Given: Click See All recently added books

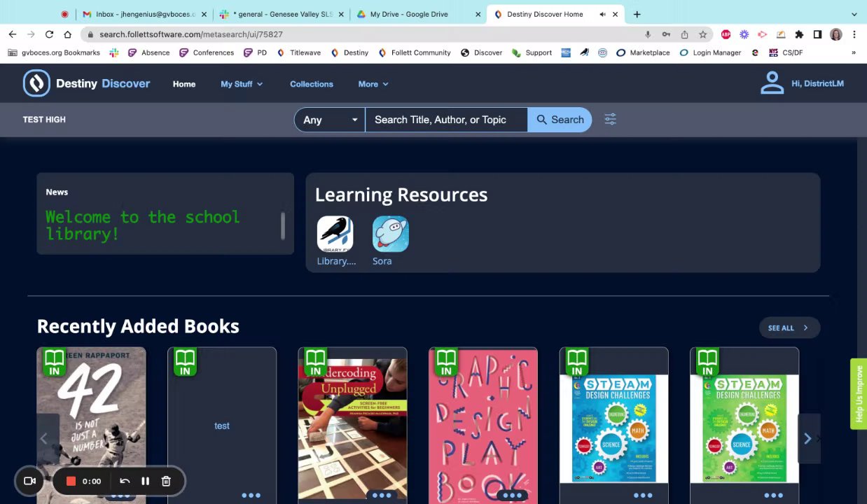Looking at the screenshot, I should 789,328.
